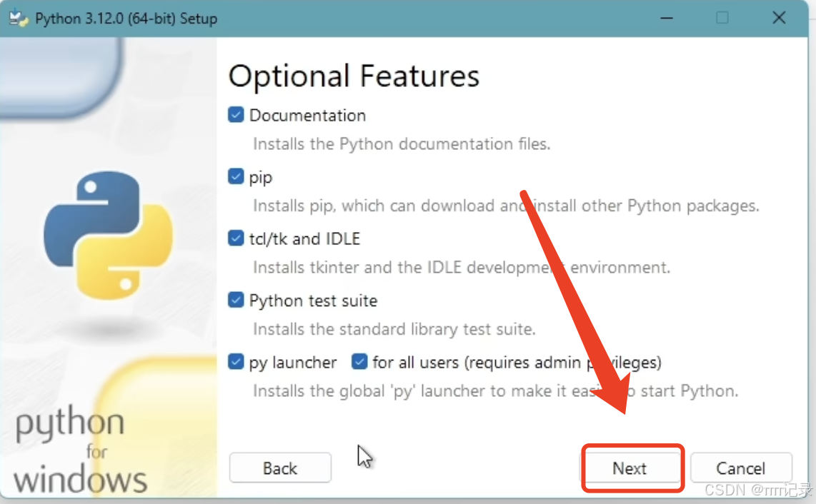
Task: Disable the tcl/tk and IDLE checkbox
Action: [236, 238]
